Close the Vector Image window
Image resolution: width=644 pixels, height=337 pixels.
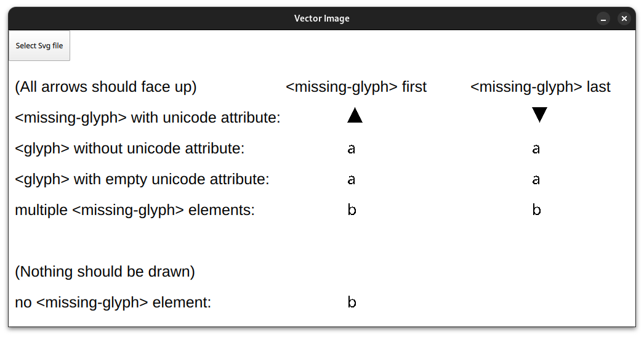point(624,18)
